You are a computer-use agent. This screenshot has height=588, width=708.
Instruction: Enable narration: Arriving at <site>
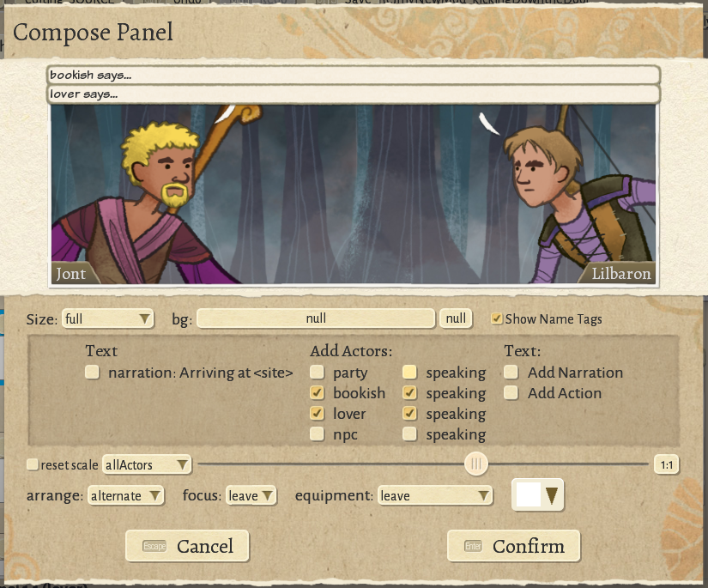coord(91,372)
